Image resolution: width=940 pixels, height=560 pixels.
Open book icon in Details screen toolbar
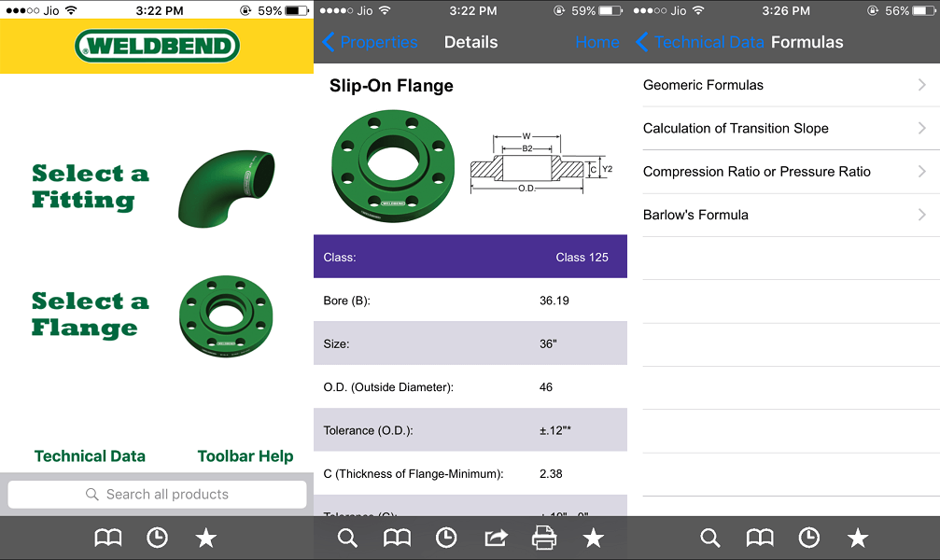tap(397, 538)
